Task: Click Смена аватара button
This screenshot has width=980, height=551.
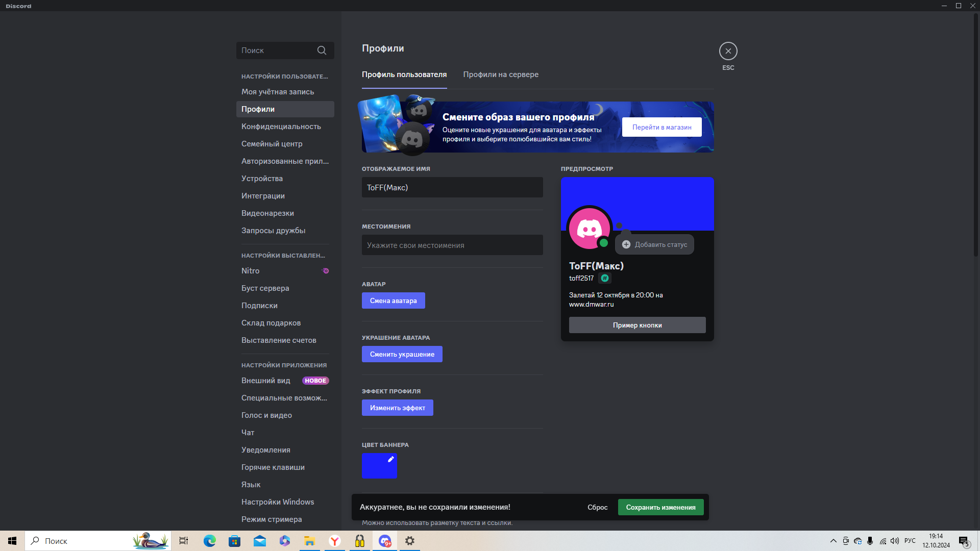Action: [393, 300]
